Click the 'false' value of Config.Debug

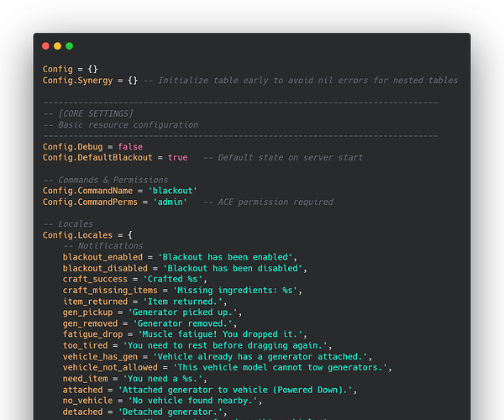tap(130, 147)
